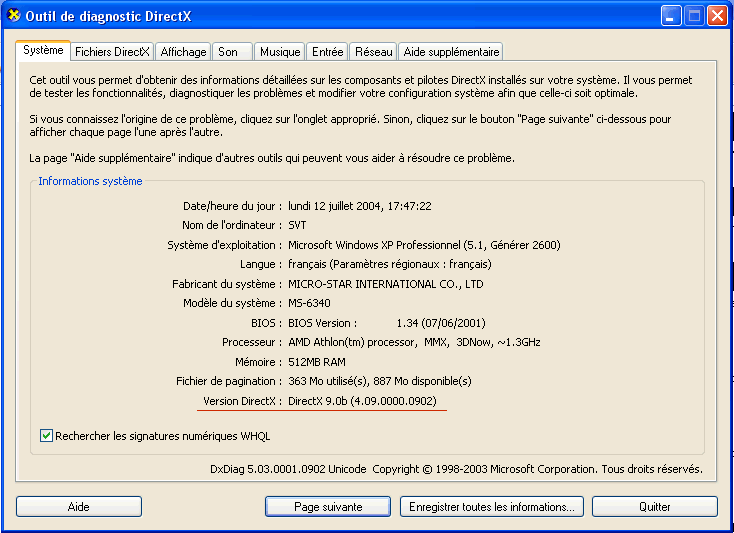This screenshot has width=734, height=533.
Task: Click the AMD Athlon(tm) processor value
Action: [x=414, y=342]
